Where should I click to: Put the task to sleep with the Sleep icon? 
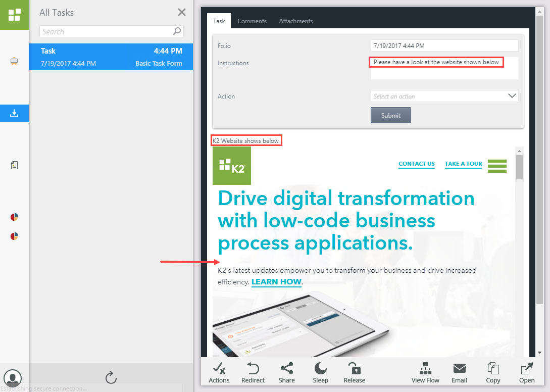(x=320, y=372)
